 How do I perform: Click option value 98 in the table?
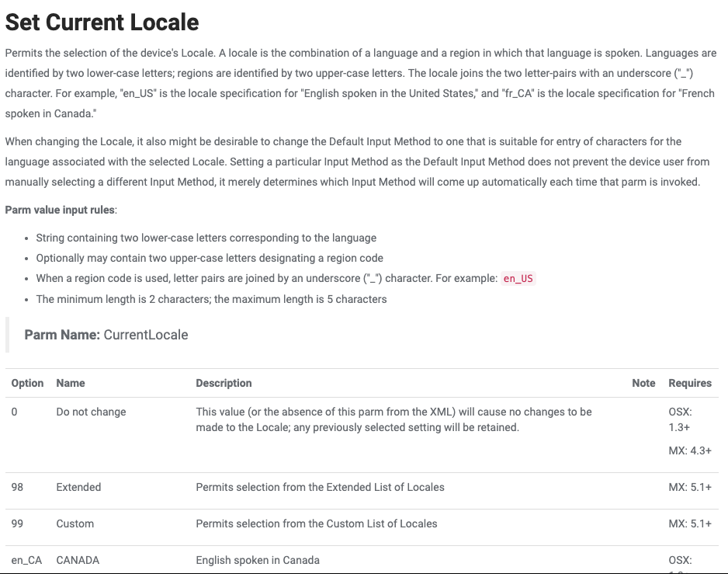(18, 487)
